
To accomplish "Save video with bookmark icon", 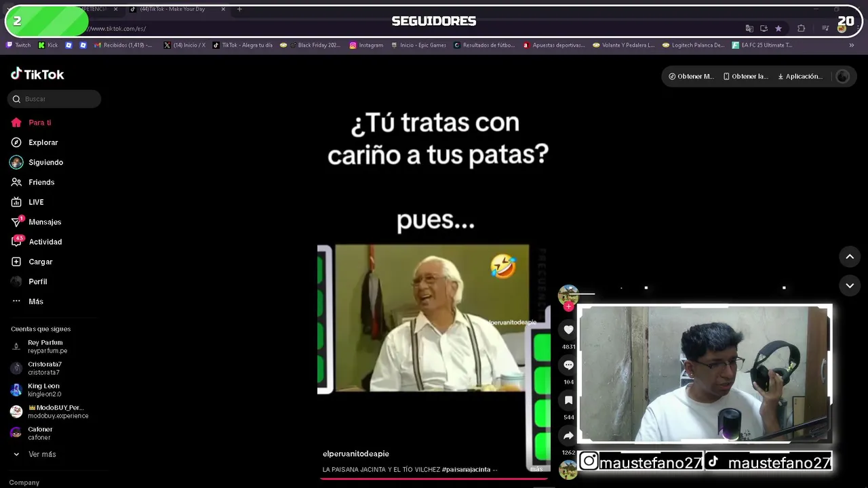I will click(x=568, y=401).
